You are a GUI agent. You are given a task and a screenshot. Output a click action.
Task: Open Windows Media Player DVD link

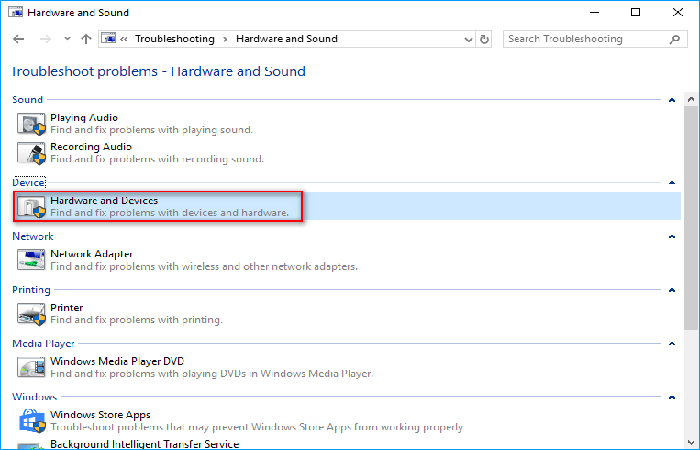[x=117, y=361]
